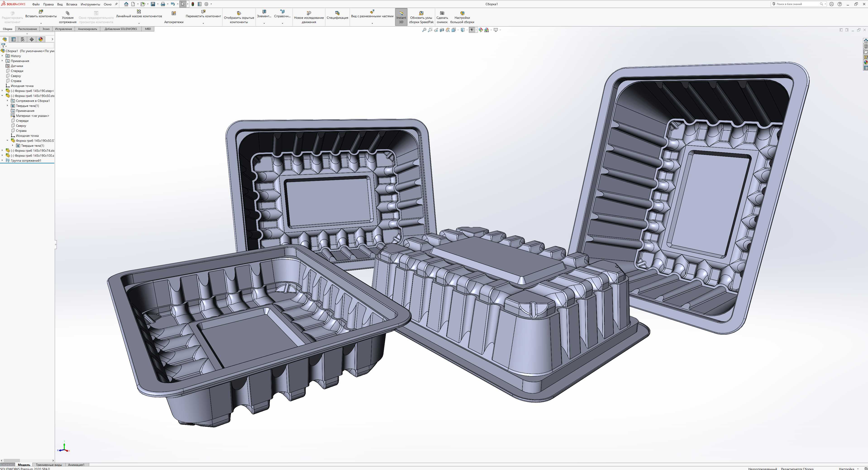
Task: Expand the History tree node
Action: 3,56
